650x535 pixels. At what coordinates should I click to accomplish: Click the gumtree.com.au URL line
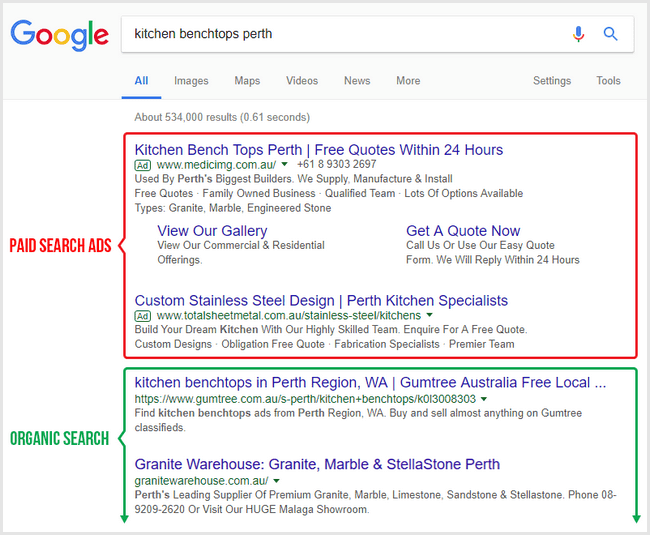click(x=305, y=399)
